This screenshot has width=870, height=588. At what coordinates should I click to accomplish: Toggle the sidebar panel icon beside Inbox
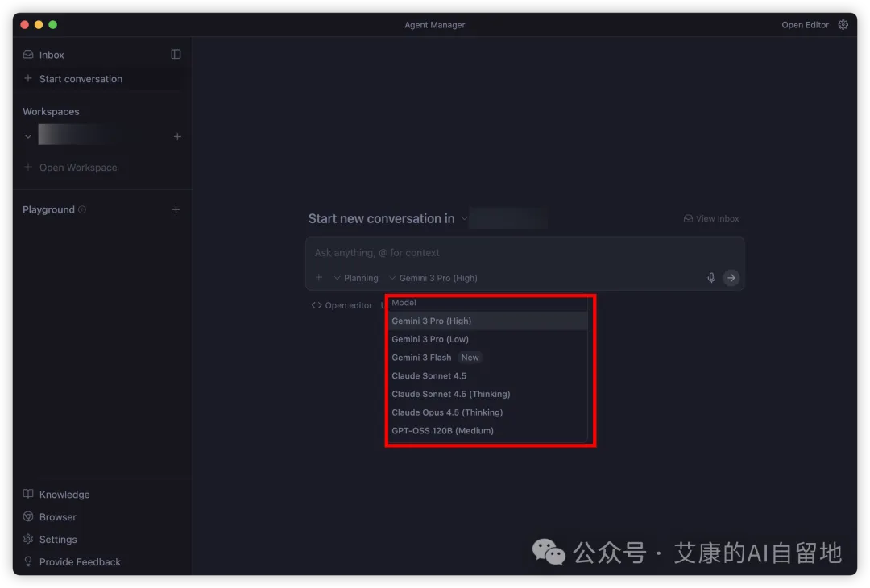click(176, 54)
